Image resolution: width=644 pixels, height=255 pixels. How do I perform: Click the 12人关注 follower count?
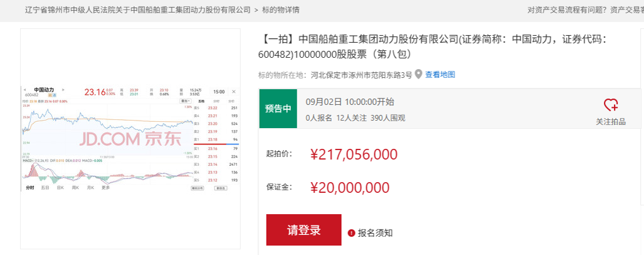351,118
